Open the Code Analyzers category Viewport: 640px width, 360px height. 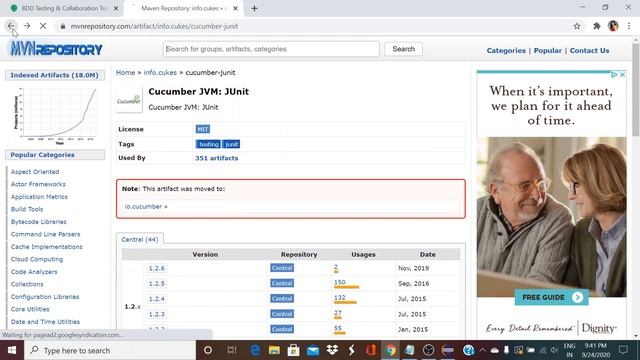(34, 272)
